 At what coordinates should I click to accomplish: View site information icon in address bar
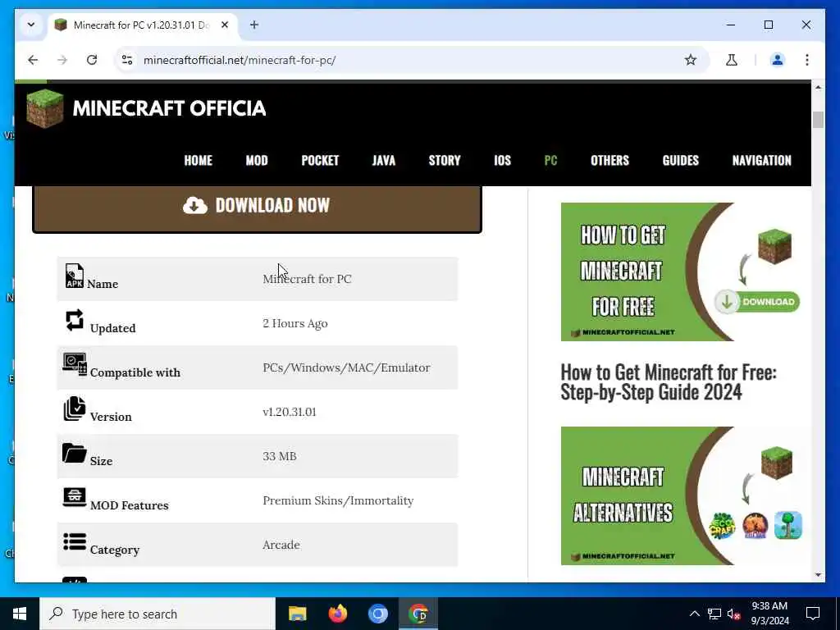(127, 60)
